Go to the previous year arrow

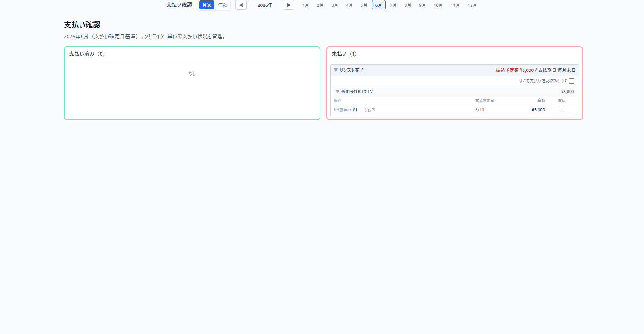(241, 5)
